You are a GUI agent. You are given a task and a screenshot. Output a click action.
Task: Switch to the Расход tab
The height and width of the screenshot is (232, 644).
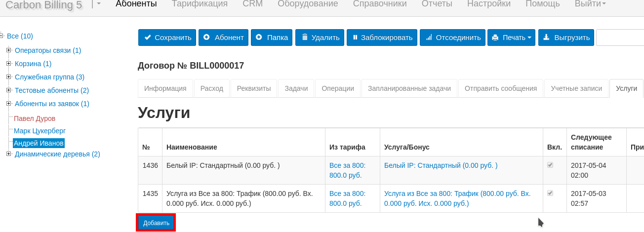coord(212,88)
